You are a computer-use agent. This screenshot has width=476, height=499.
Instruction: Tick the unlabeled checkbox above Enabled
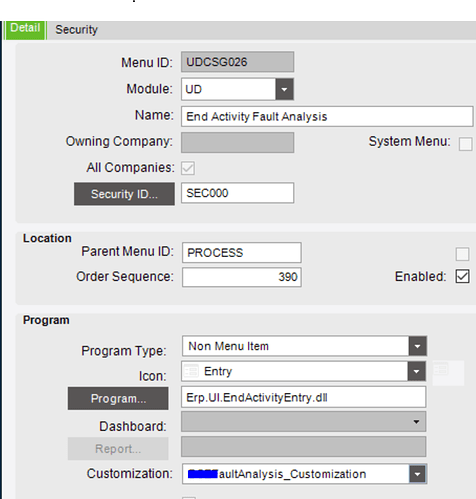point(462,254)
